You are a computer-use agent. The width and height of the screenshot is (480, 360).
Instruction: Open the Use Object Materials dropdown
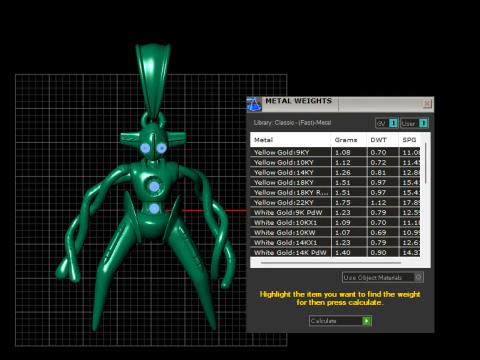pyautogui.click(x=383, y=277)
